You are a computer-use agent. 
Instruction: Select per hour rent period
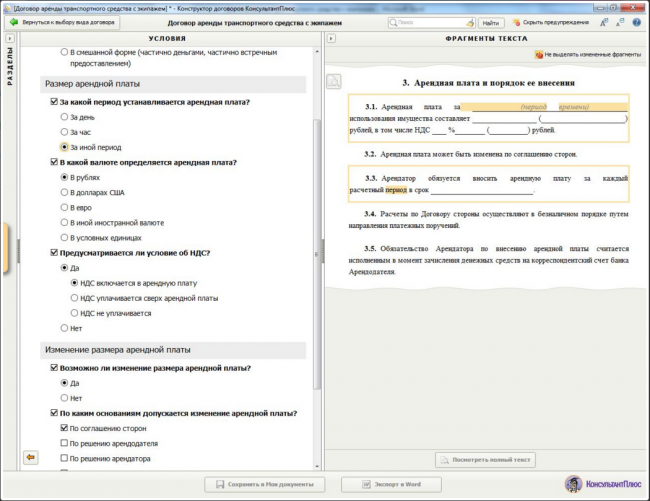point(64,132)
